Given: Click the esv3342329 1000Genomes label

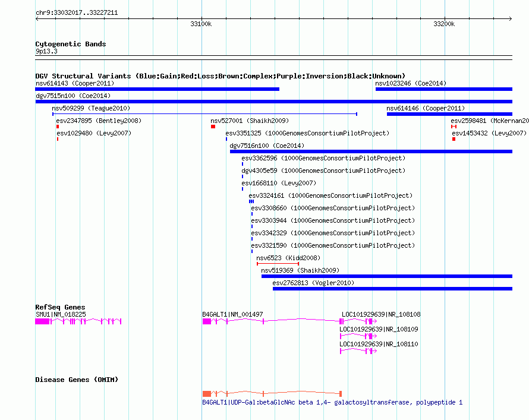Looking at the screenshot, I should (x=333, y=233).
